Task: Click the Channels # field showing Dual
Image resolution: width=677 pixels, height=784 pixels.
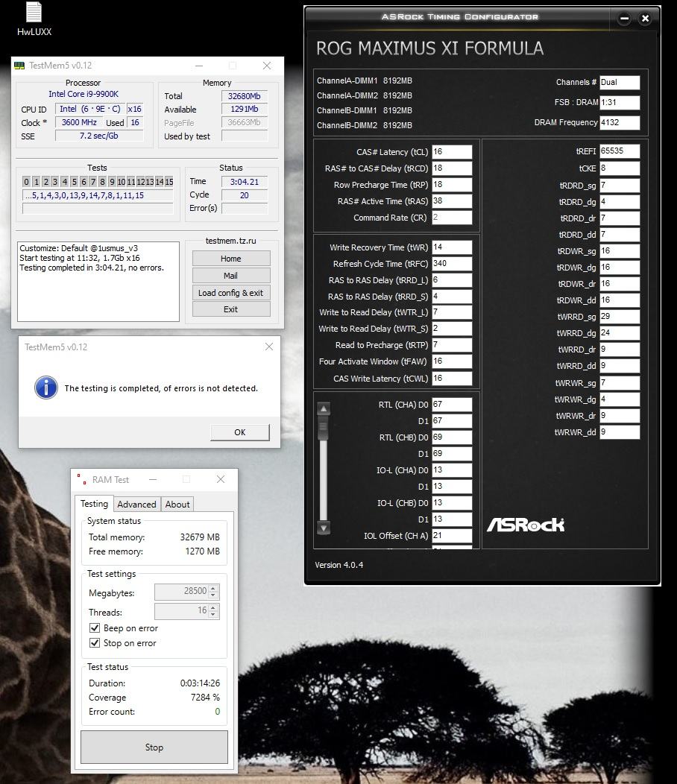Action: click(x=620, y=83)
